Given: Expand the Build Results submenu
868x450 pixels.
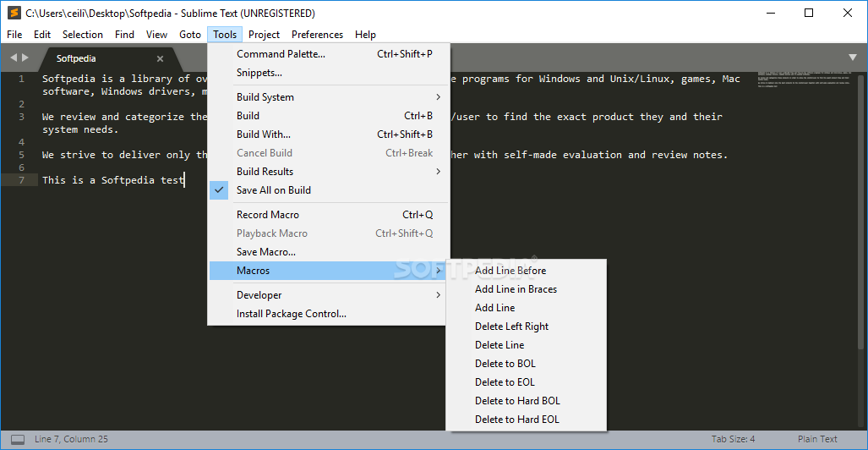Looking at the screenshot, I should (x=329, y=171).
